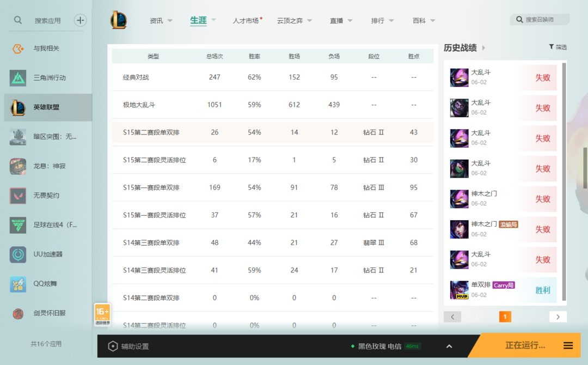Open the champion avatar of the 单双排 Carry局 match
588x365 pixels.
[460, 290]
